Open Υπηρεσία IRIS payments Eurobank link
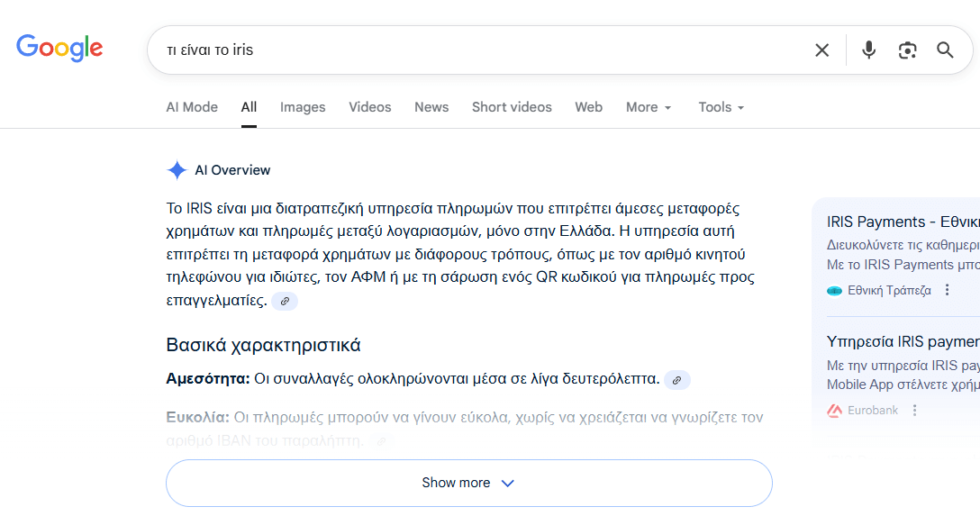The image size is (980, 516). click(902, 342)
